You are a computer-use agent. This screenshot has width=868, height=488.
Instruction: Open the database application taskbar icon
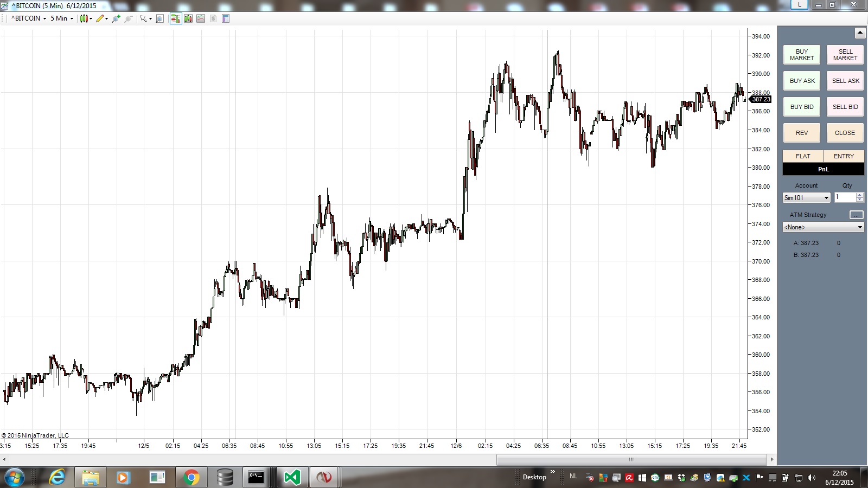[225, 477]
